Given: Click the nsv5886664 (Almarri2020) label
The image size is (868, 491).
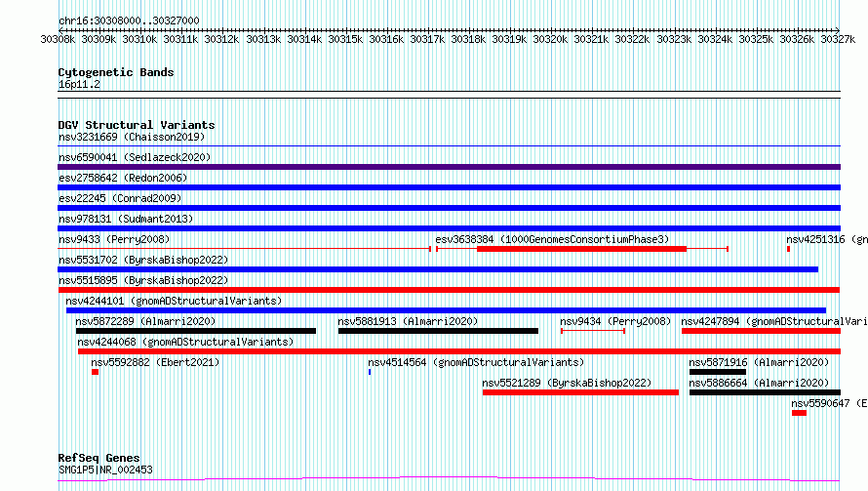Looking at the screenshot, I should [x=759, y=383].
